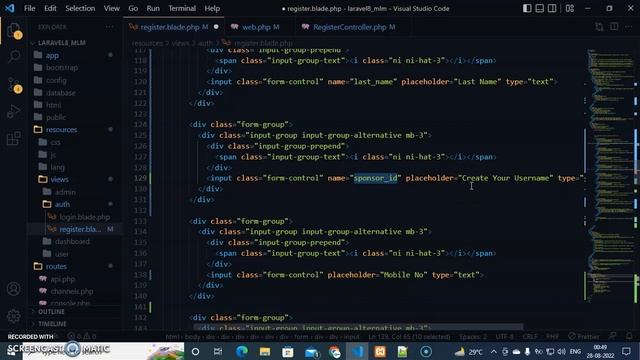
Task: Open login.blade.php in the explorer
Action: click(84, 217)
